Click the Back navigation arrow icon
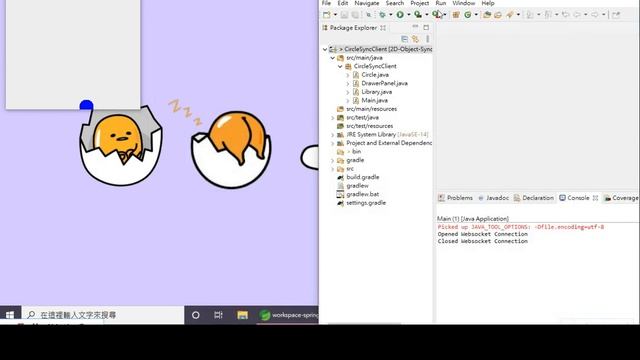The image size is (640, 360). pos(577,15)
